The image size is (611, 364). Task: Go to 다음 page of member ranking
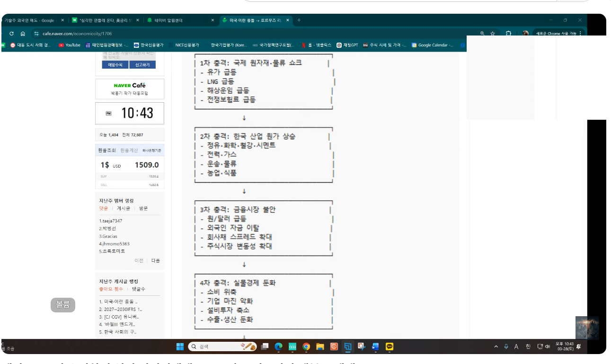click(156, 260)
